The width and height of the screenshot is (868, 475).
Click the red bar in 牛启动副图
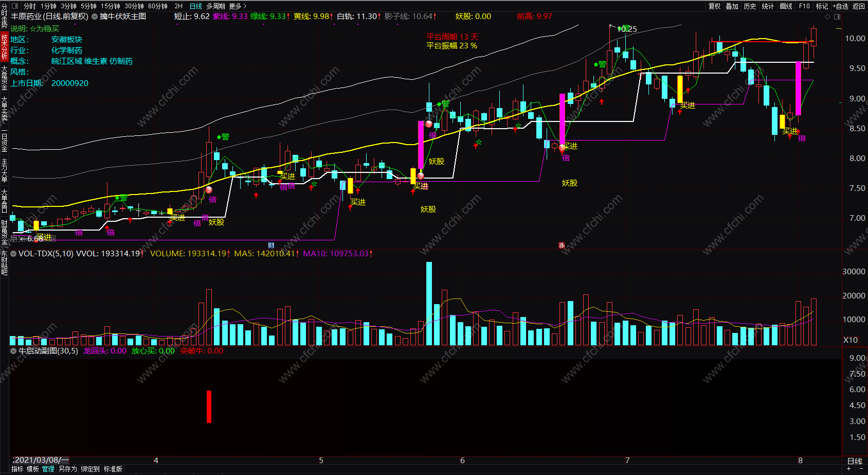(209, 407)
